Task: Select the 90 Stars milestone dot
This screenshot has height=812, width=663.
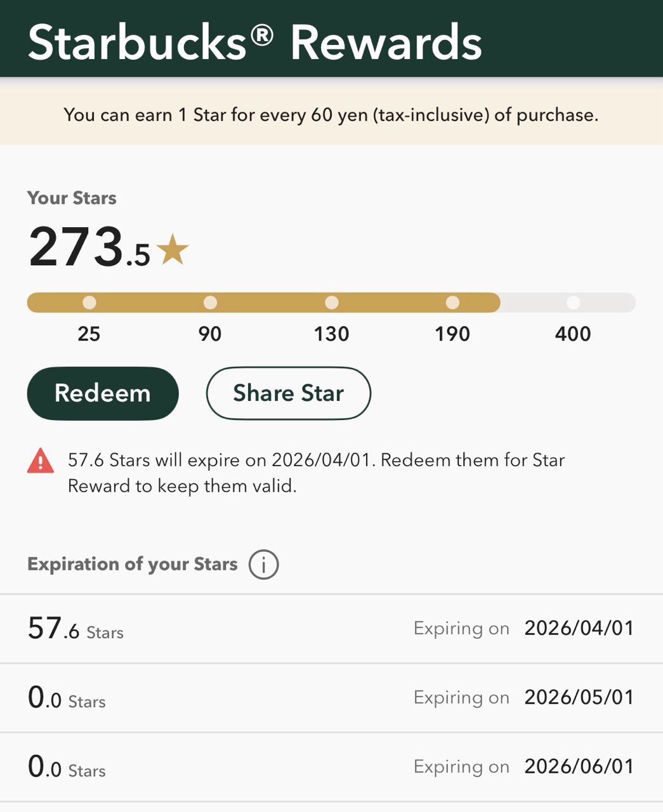Action: 210,303
